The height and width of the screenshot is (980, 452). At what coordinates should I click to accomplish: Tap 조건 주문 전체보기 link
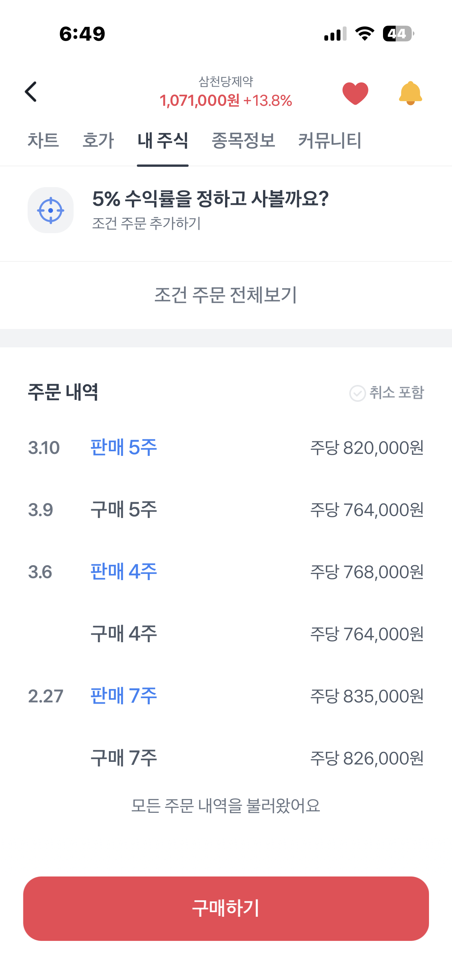tap(226, 295)
